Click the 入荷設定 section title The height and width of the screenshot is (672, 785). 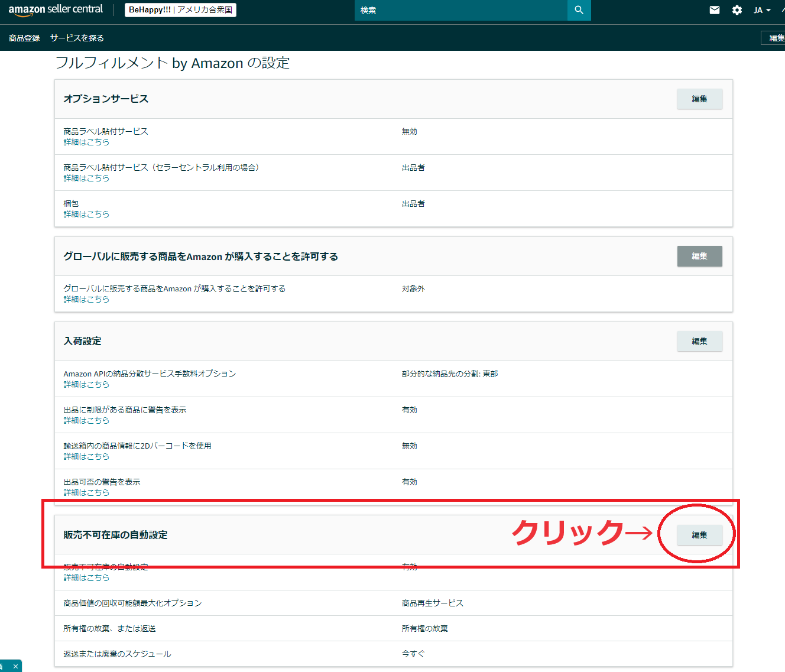(x=82, y=341)
